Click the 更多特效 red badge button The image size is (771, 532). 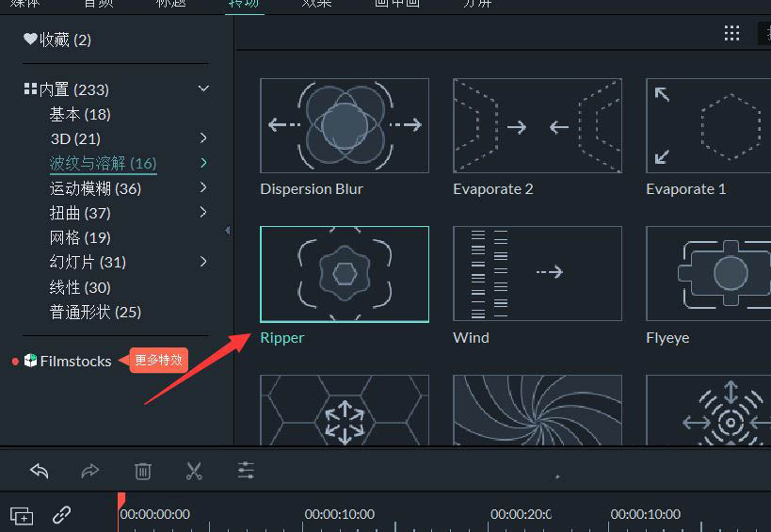[157, 360]
